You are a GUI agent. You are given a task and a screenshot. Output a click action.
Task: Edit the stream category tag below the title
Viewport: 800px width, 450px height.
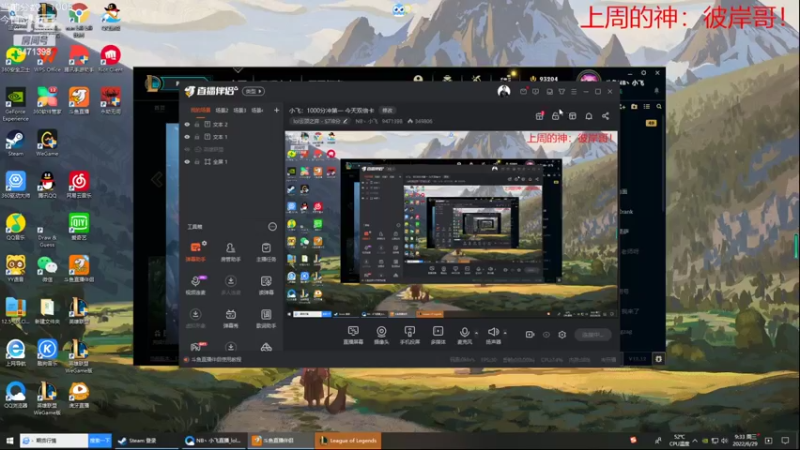(x=320, y=121)
